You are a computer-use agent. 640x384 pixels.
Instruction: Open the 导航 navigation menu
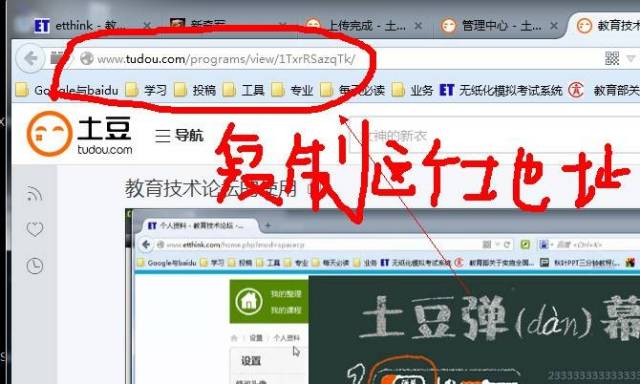pos(179,135)
